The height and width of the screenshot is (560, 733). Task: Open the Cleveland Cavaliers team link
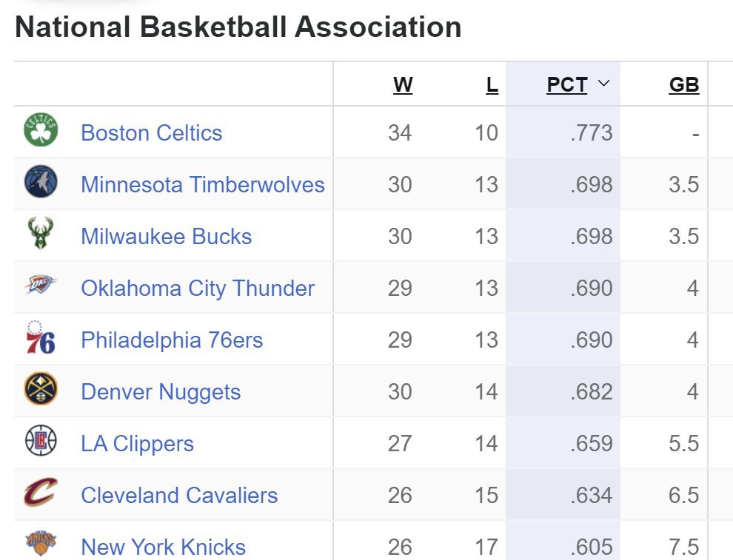coord(179,496)
